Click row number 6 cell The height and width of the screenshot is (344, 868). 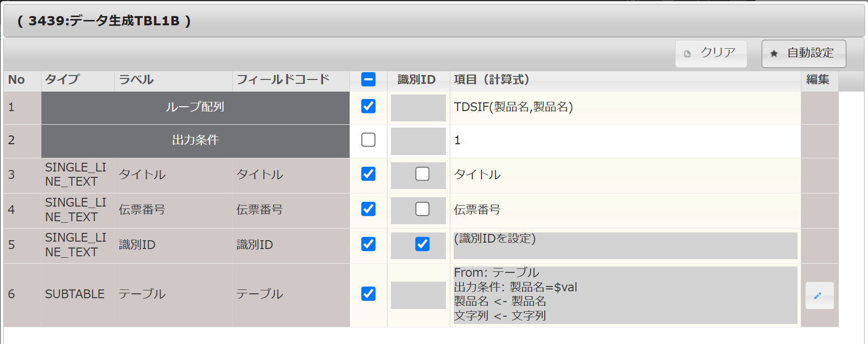point(22,295)
